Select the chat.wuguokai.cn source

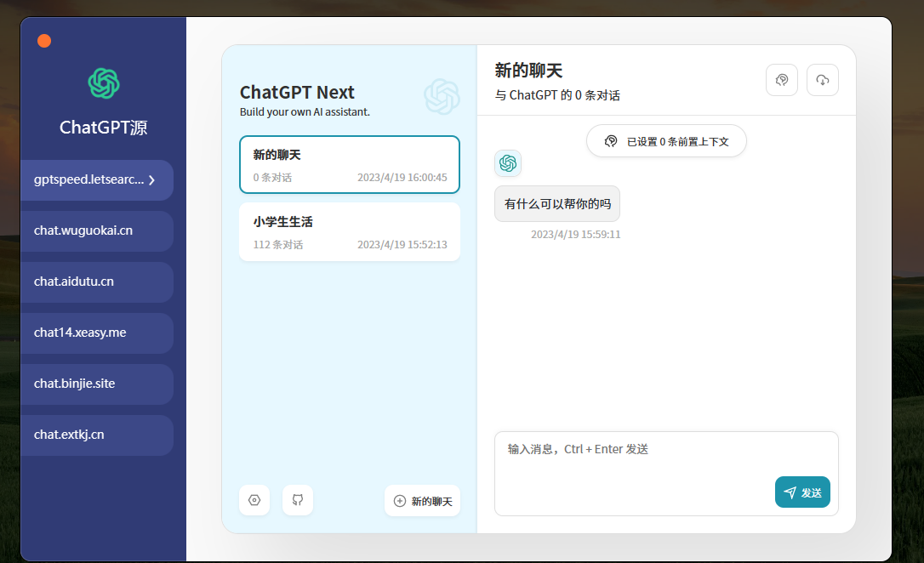click(x=96, y=231)
